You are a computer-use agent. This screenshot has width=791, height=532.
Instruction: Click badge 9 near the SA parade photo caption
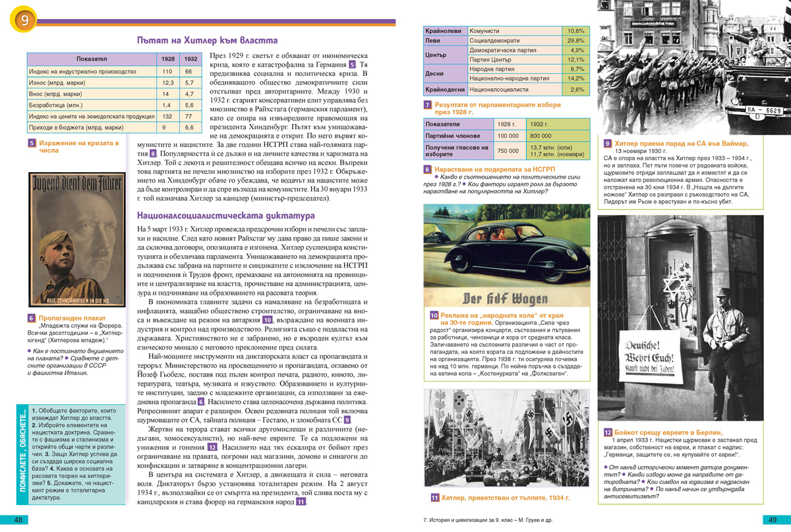pyautogui.click(x=607, y=142)
